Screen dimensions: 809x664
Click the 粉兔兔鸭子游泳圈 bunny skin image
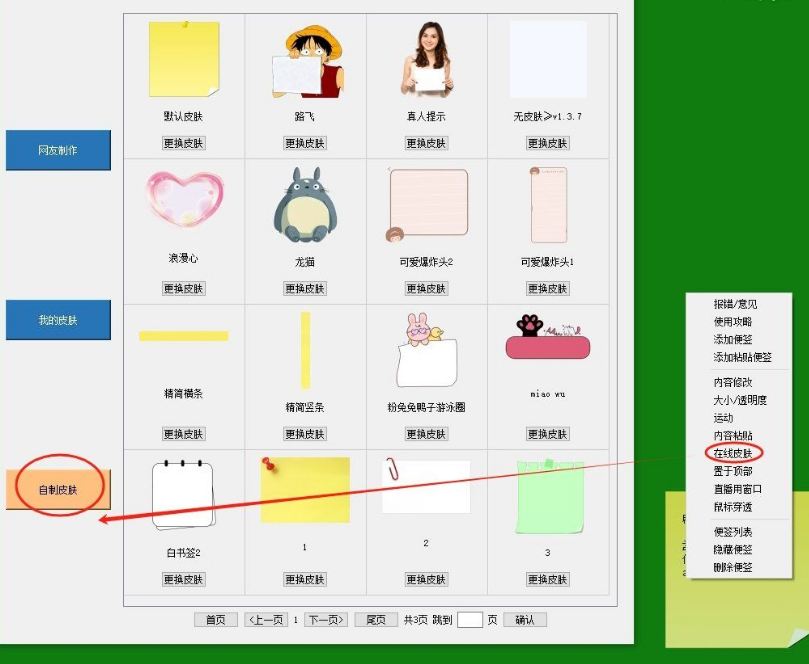click(427, 350)
